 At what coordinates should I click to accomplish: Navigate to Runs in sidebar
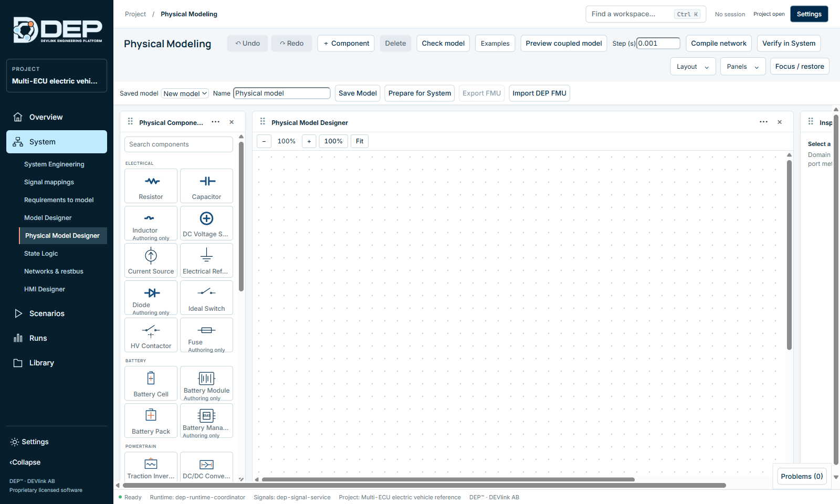tap(57, 338)
